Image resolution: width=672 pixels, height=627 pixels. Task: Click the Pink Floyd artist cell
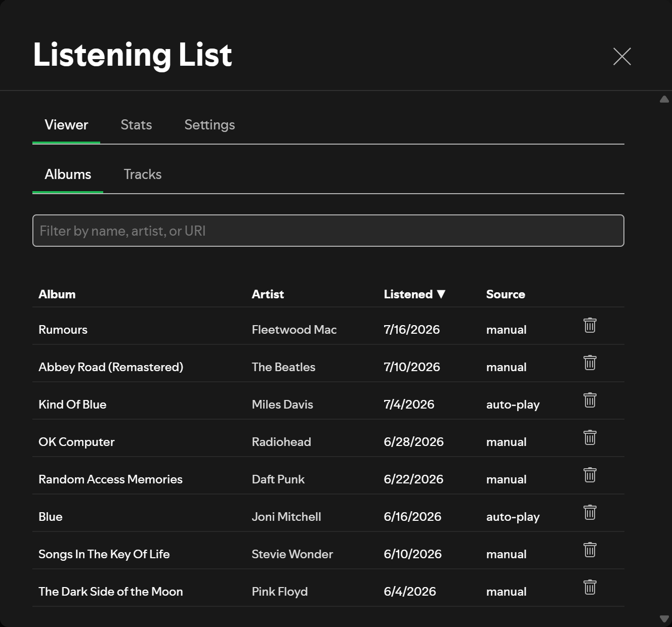coord(280,592)
